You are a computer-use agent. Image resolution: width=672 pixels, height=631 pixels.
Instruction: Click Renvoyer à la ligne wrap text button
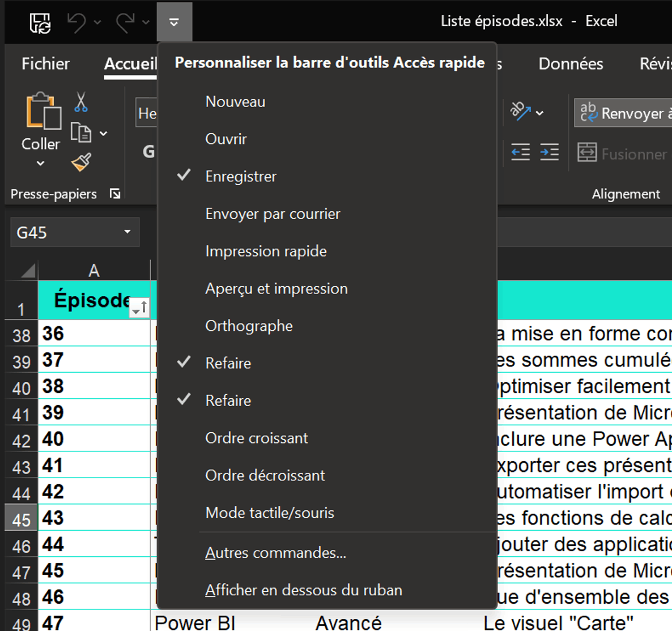624,113
